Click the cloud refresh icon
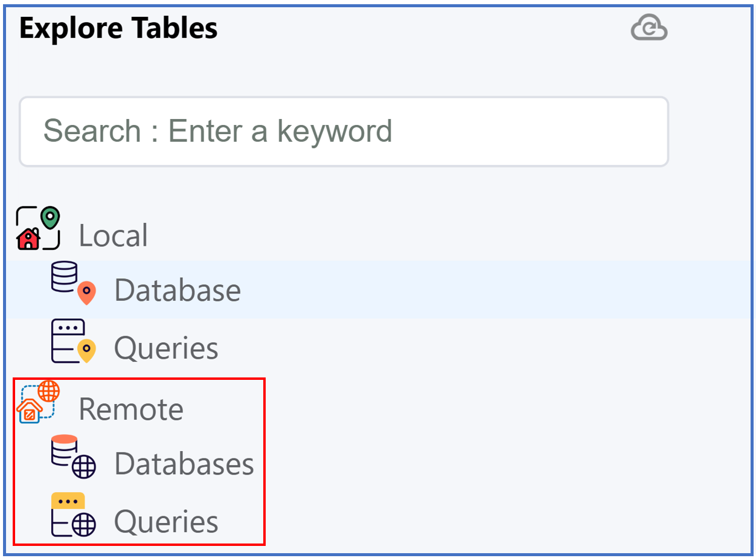This screenshot has height=558, width=756. (649, 28)
